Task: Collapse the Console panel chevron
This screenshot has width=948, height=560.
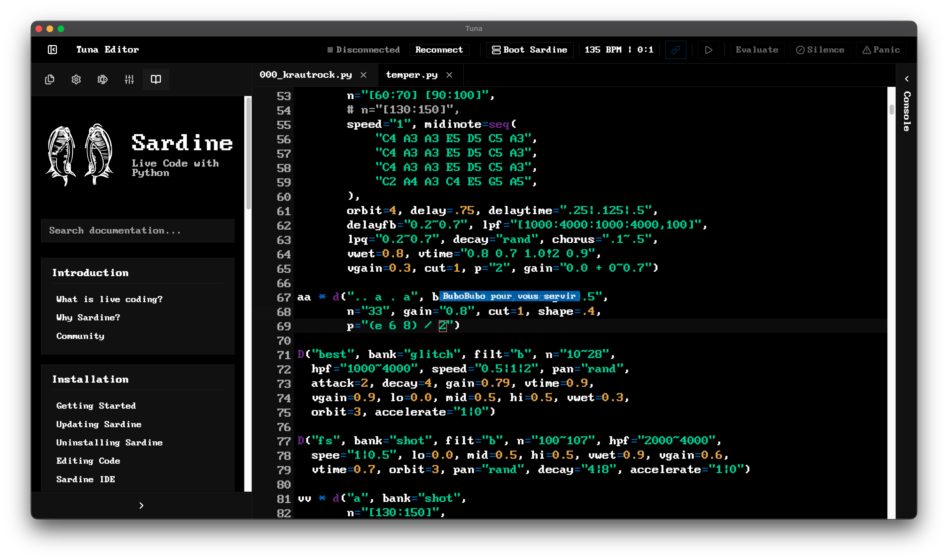Action: (x=907, y=79)
